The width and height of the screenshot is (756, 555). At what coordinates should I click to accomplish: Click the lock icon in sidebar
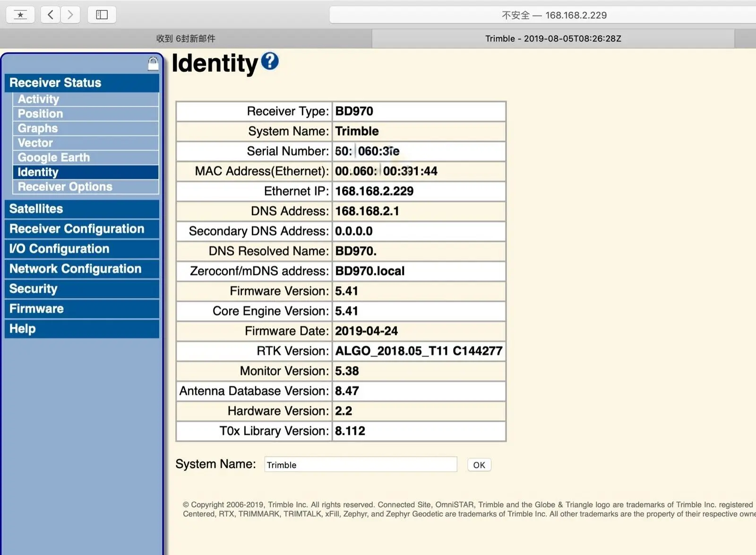click(153, 64)
